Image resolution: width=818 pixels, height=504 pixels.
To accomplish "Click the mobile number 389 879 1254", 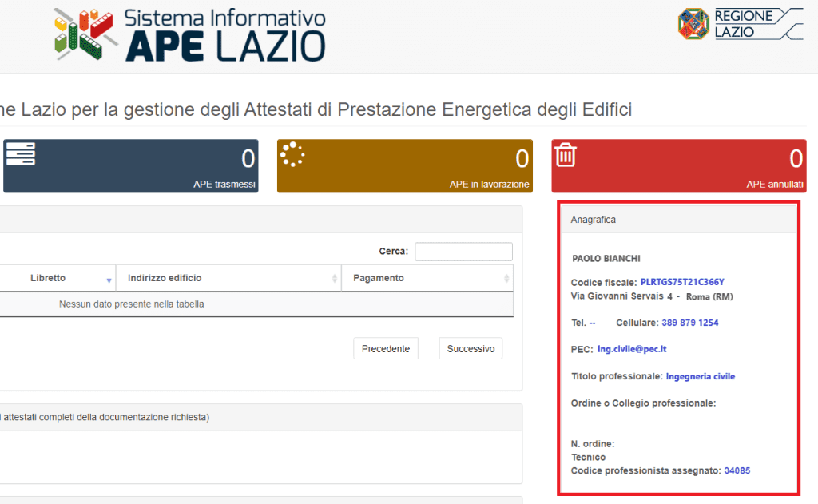I will point(689,323).
